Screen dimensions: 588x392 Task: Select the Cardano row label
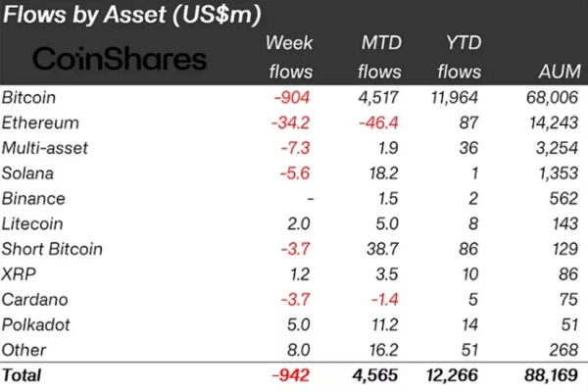coord(35,299)
